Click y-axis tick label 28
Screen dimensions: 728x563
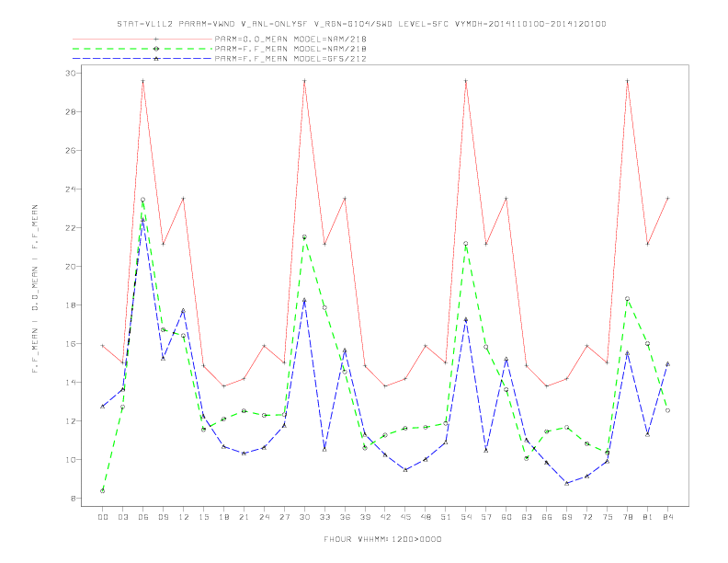(70, 112)
